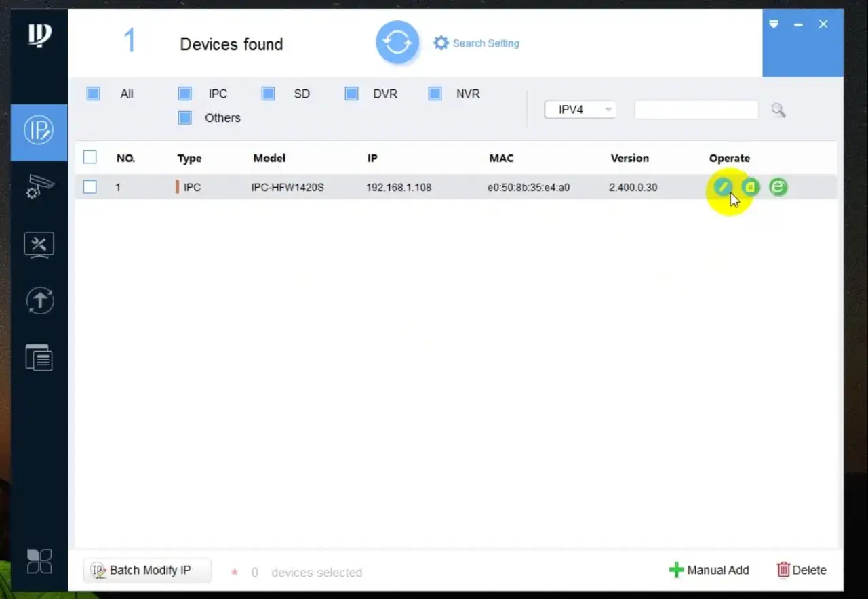Click the search input field
The height and width of the screenshot is (599, 868).
pyautogui.click(x=696, y=109)
